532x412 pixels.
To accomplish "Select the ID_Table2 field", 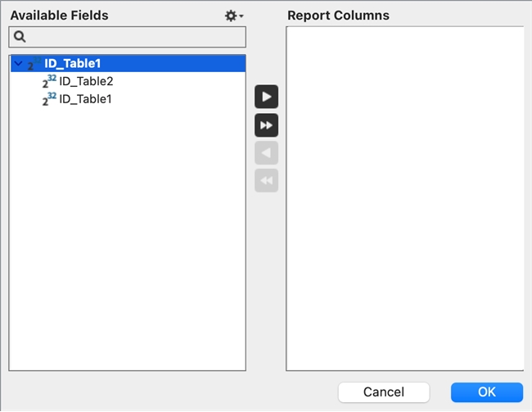I will point(86,81).
